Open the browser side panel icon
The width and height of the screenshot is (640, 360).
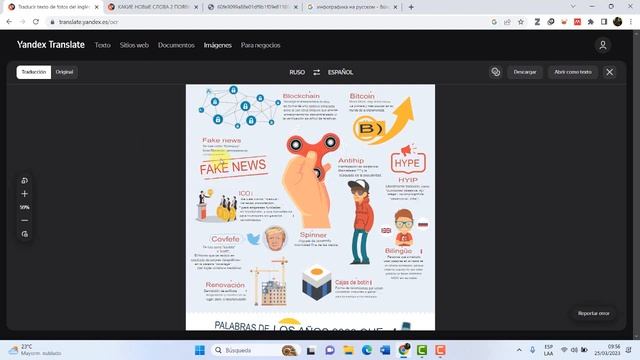click(604, 22)
